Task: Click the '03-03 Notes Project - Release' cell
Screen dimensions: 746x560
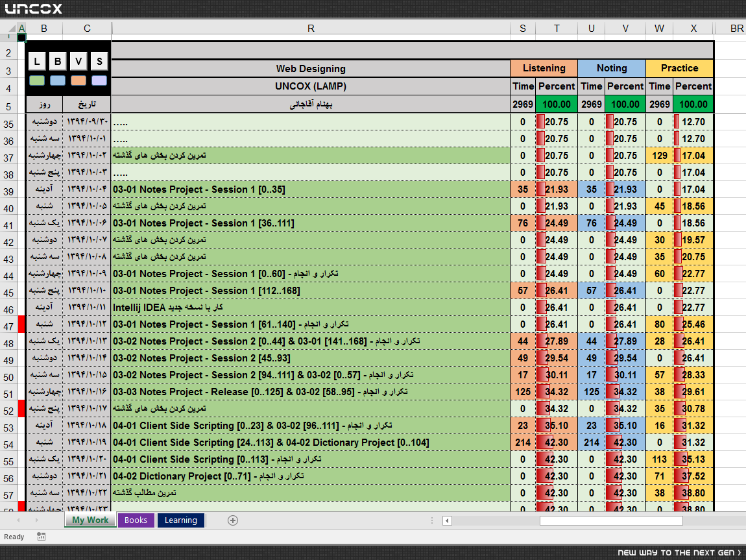Action: tap(311, 391)
